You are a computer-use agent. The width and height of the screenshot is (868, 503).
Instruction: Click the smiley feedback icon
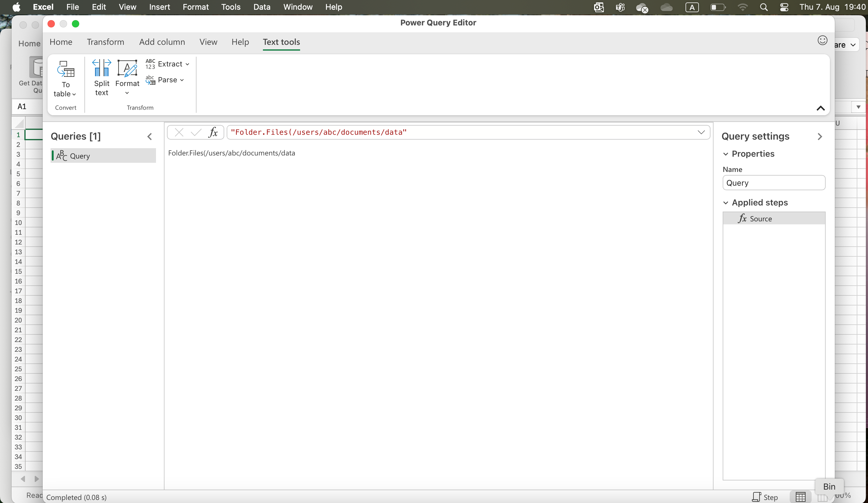[822, 40]
